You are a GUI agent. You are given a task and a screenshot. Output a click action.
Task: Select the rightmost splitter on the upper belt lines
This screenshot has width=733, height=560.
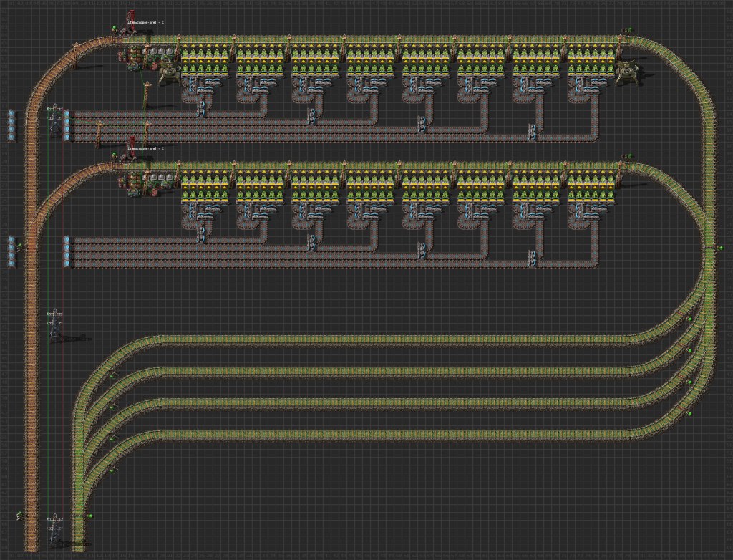[x=533, y=132]
